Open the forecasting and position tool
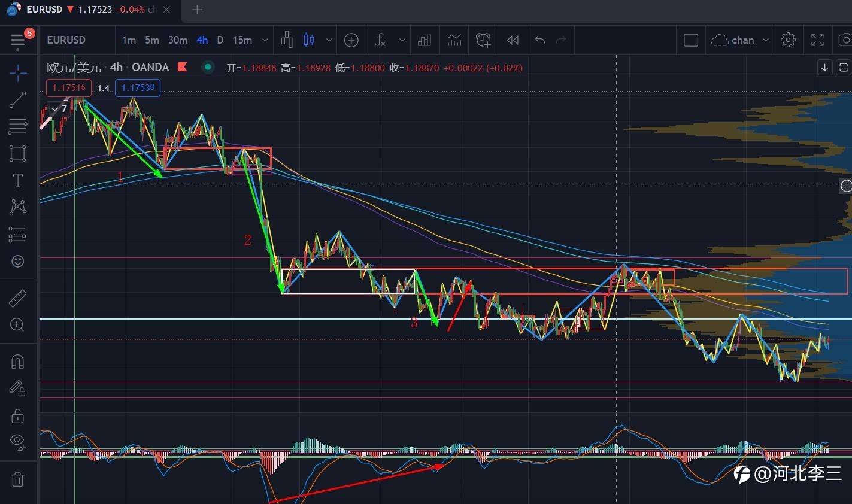This screenshot has width=852, height=504. tap(18, 234)
